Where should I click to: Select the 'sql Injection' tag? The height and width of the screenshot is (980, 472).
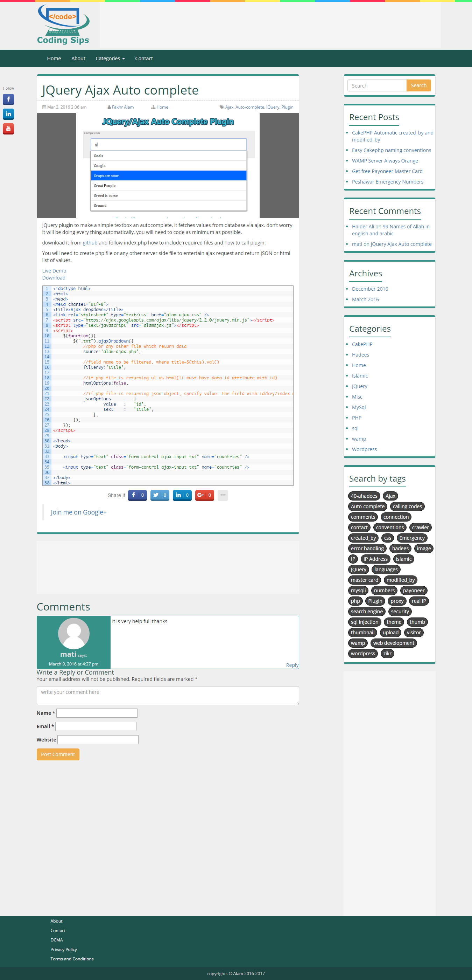pyautogui.click(x=364, y=622)
